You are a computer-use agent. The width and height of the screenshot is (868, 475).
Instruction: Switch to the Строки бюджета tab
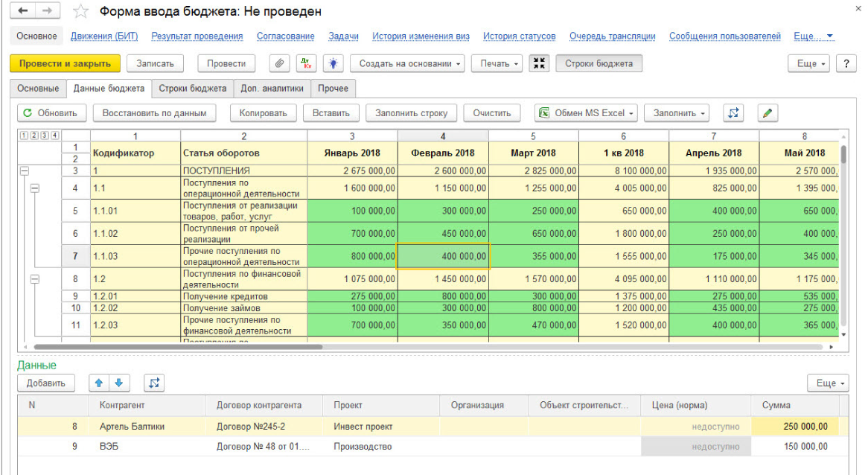click(193, 89)
